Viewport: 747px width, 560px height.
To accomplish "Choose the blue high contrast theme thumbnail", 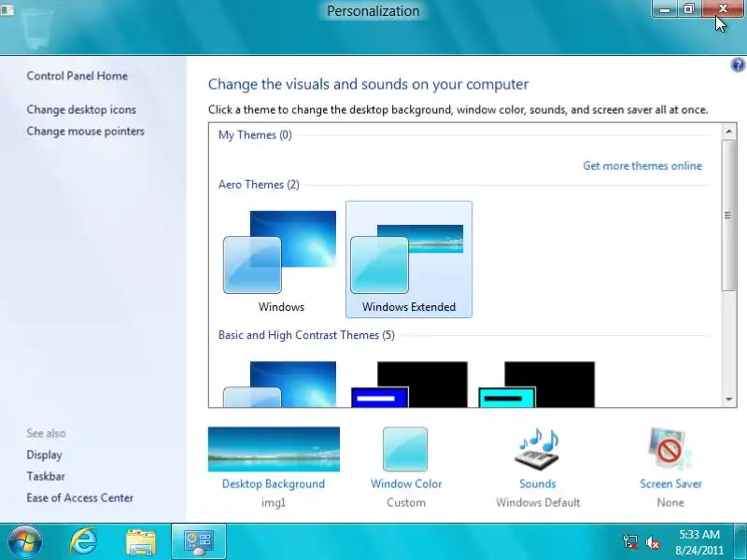I will (x=409, y=385).
